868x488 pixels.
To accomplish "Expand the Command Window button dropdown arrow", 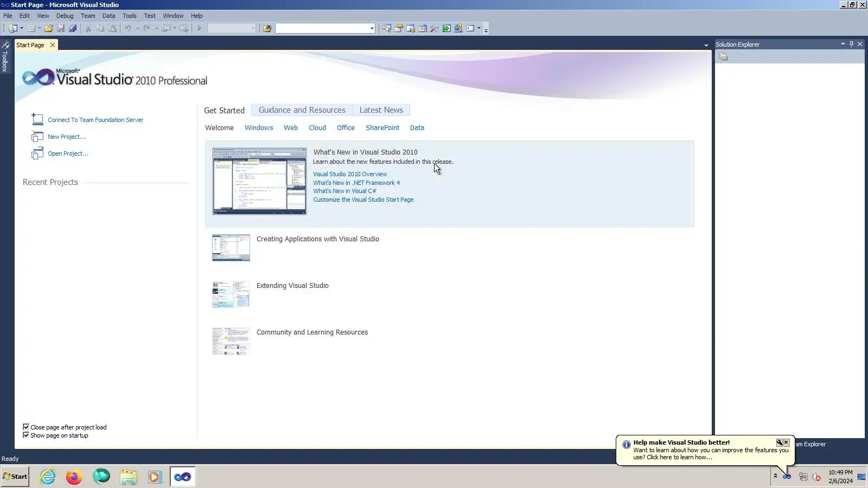I will [x=479, y=28].
